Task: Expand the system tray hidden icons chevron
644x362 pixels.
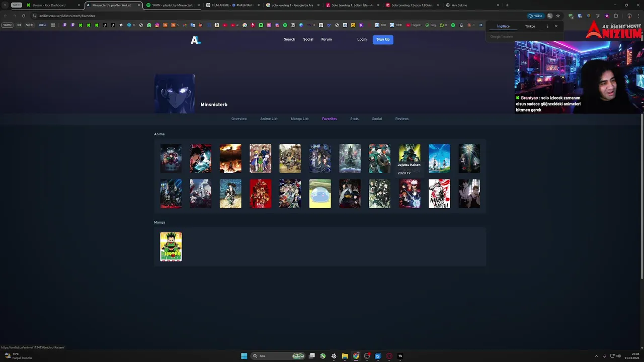Action: (x=596, y=356)
